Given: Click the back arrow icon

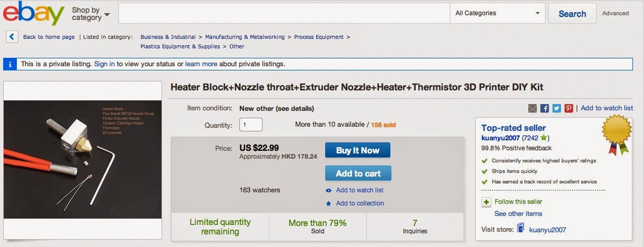Looking at the screenshot, I should click(12, 37).
